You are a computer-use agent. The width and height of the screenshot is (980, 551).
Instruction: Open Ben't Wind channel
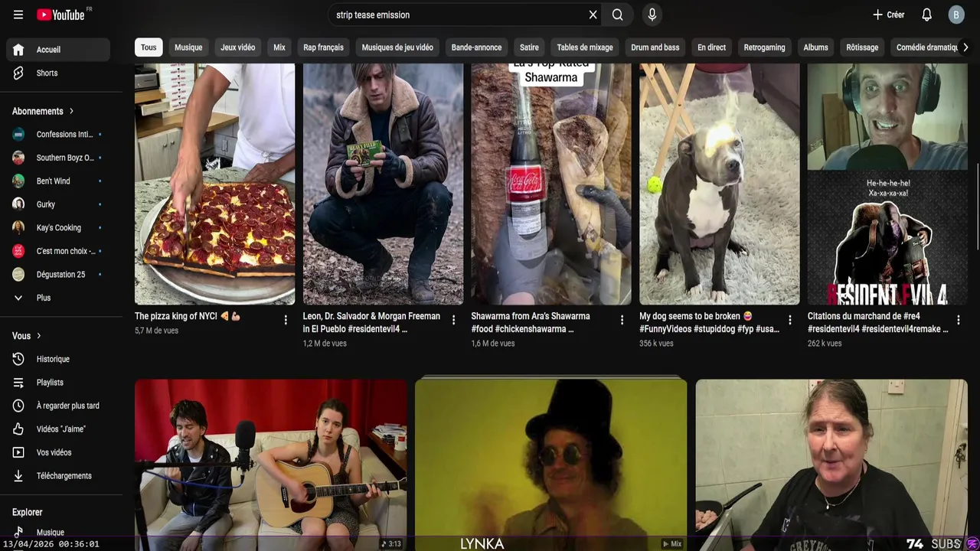pos(58,181)
